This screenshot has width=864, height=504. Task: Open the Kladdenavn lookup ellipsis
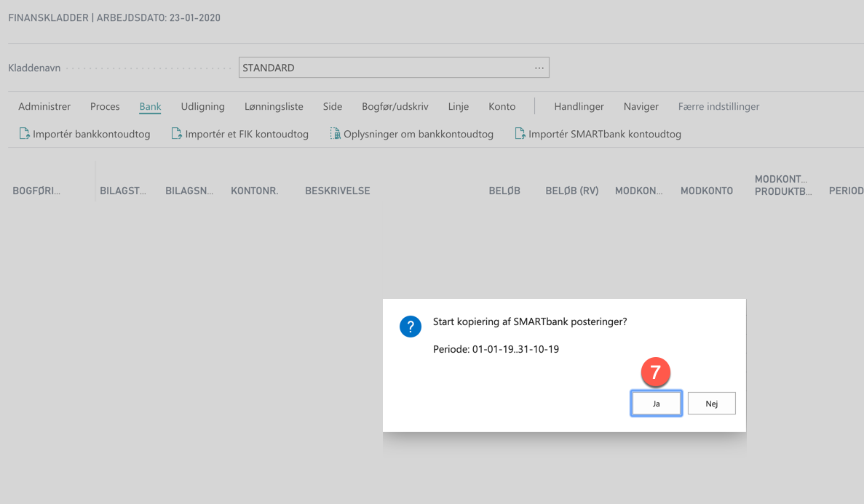539,68
